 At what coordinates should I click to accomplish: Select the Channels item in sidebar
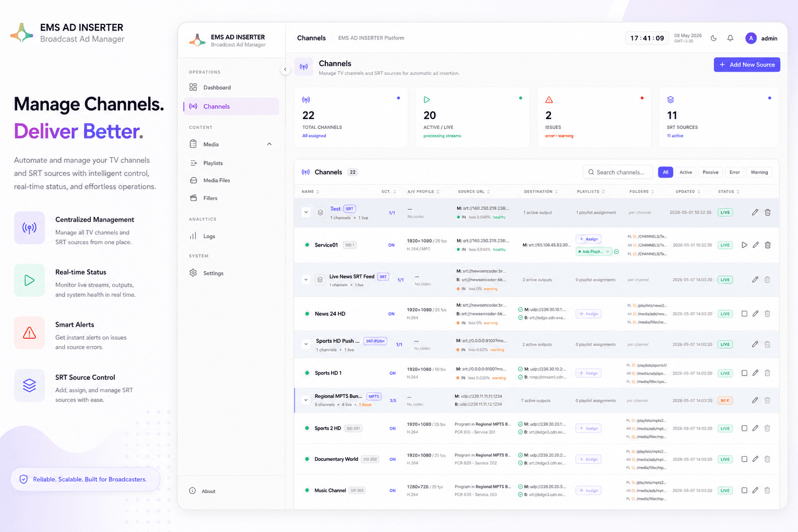click(231, 107)
